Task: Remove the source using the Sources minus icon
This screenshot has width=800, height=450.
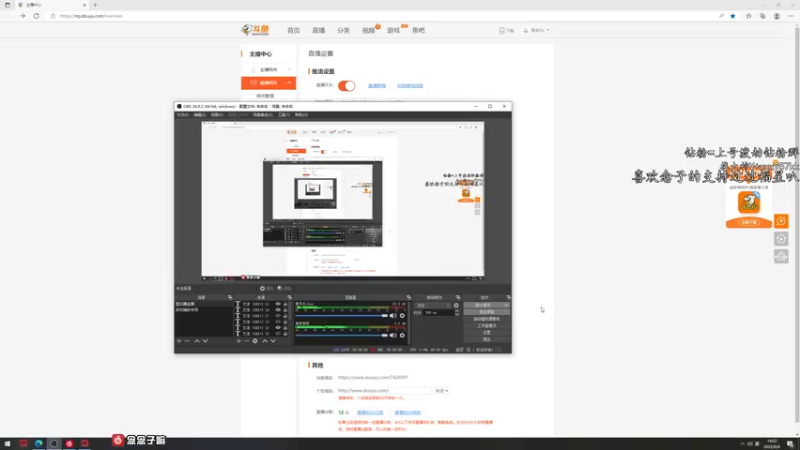Action: [x=246, y=341]
